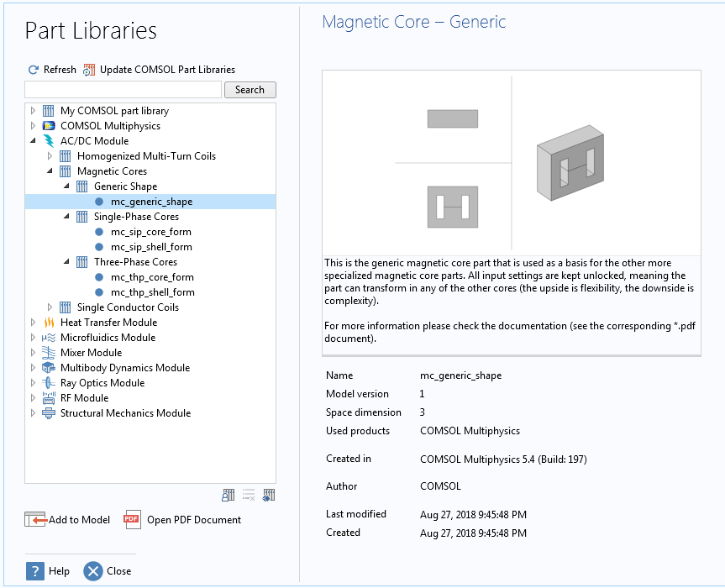Click the blue dot beside mc_sip_core_form

pyautogui.click(x=99, y=232)
